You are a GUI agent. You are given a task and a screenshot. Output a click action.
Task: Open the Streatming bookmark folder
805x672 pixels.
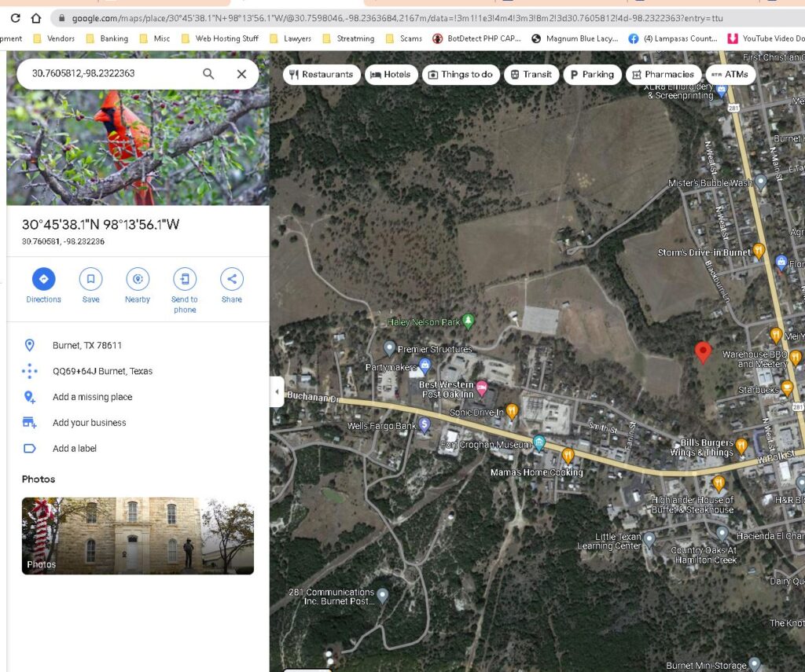tap(348, 39)
